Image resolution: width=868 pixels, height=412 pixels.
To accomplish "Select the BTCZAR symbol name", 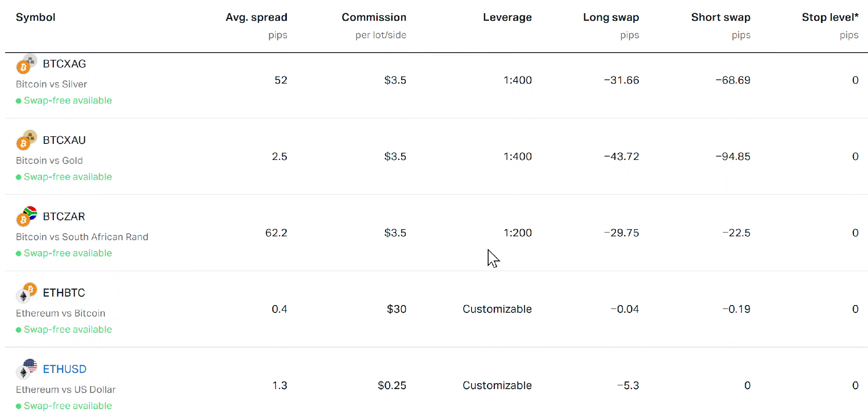I will pos(64,216).
